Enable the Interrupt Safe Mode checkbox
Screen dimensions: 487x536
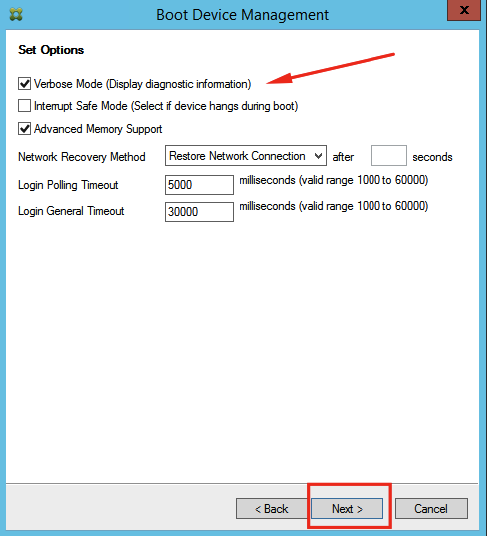(24, 106)
